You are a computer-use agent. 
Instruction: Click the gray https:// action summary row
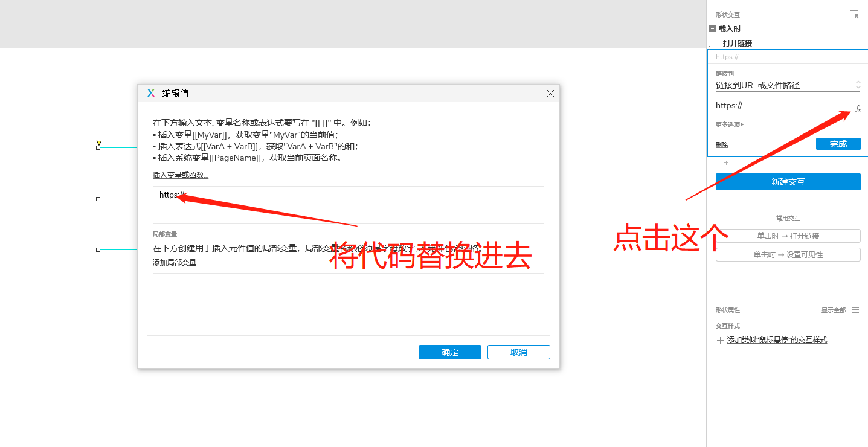click(788, 57)
